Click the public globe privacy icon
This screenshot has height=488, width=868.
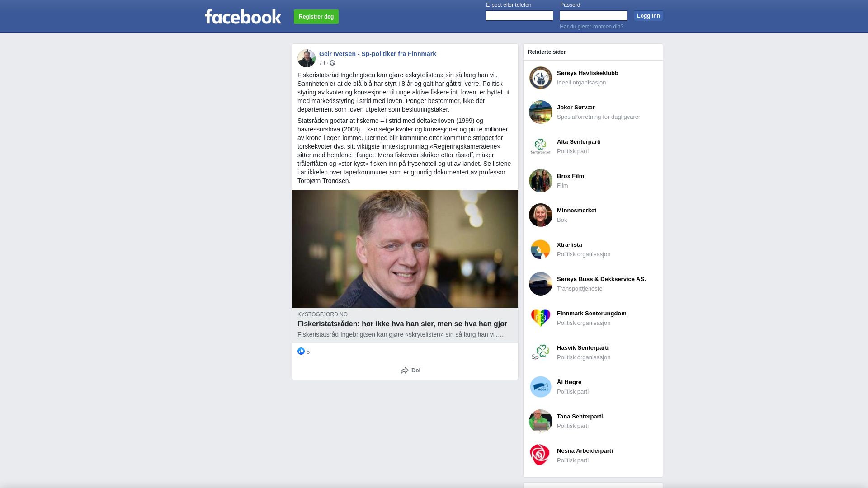[332, 63]
